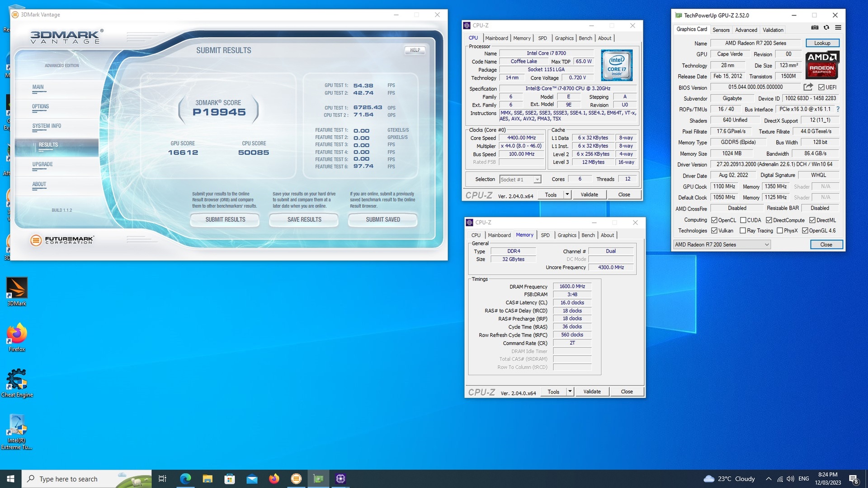Click the volume icon in system tray

790,479
